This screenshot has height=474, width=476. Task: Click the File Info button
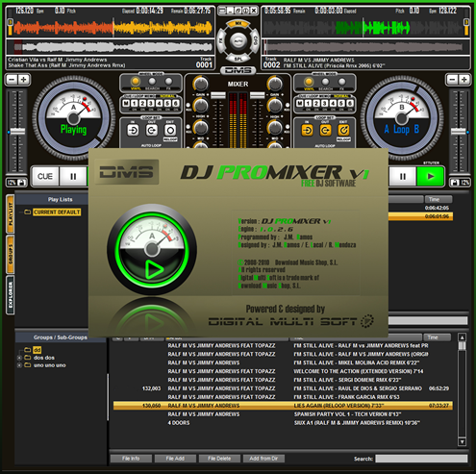[131, 459]
